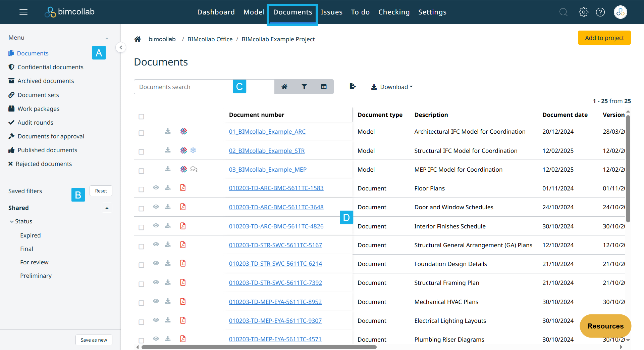Open the user profile avatar

[621, 12]
